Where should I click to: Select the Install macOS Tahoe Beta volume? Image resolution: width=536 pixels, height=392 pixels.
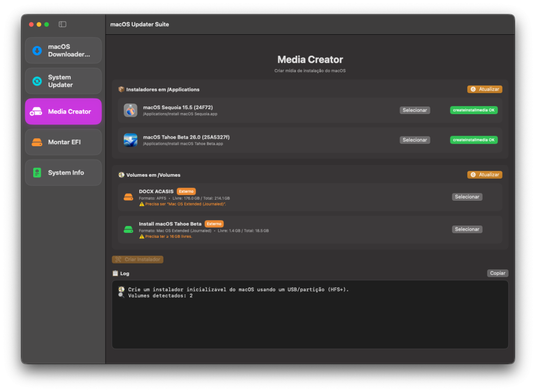[467, 229]
